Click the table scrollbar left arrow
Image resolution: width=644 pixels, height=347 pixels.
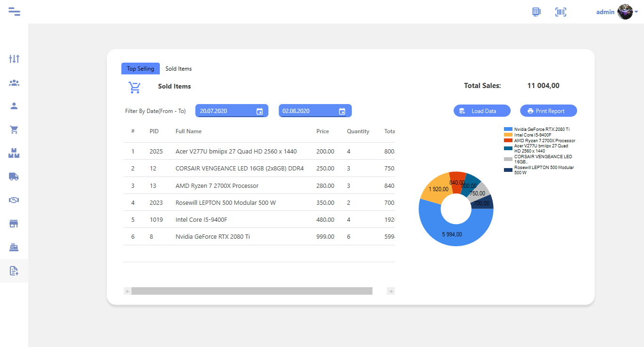pos(127,291)
